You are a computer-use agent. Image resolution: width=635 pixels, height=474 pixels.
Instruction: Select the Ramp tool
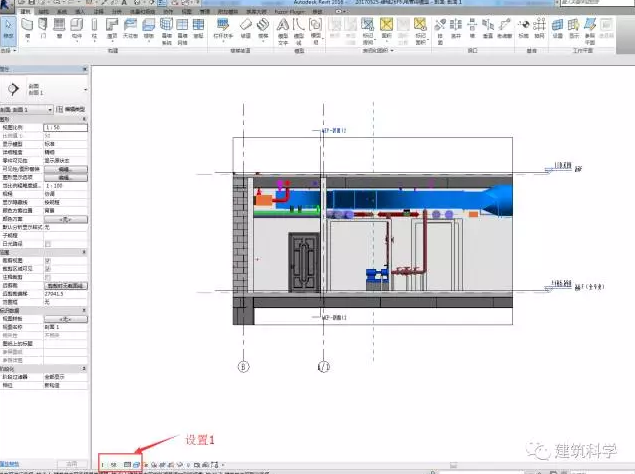pyautogui.click(x=246, y=28)
